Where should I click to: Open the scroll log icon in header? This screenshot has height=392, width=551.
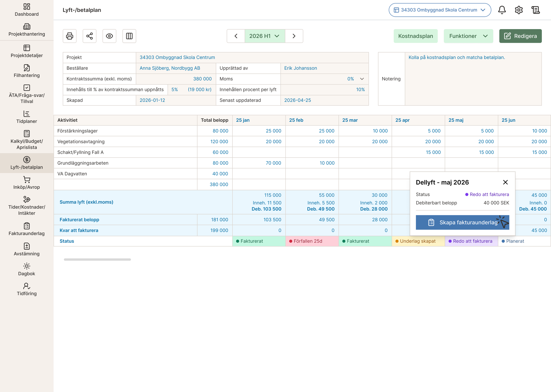pyautogui.click(x=536, y=10)
